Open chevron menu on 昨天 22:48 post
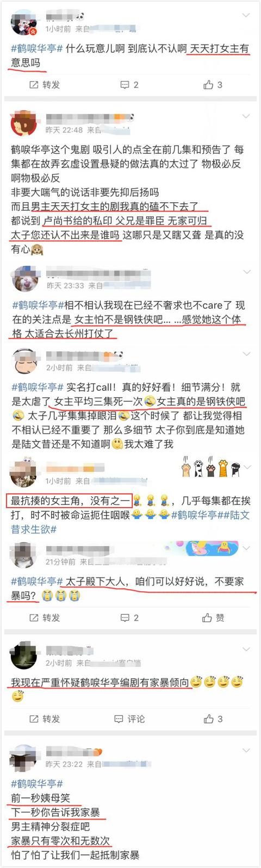The height and width of the screenshot is (868, 261). pyautogui.click(x=246, y=116)
